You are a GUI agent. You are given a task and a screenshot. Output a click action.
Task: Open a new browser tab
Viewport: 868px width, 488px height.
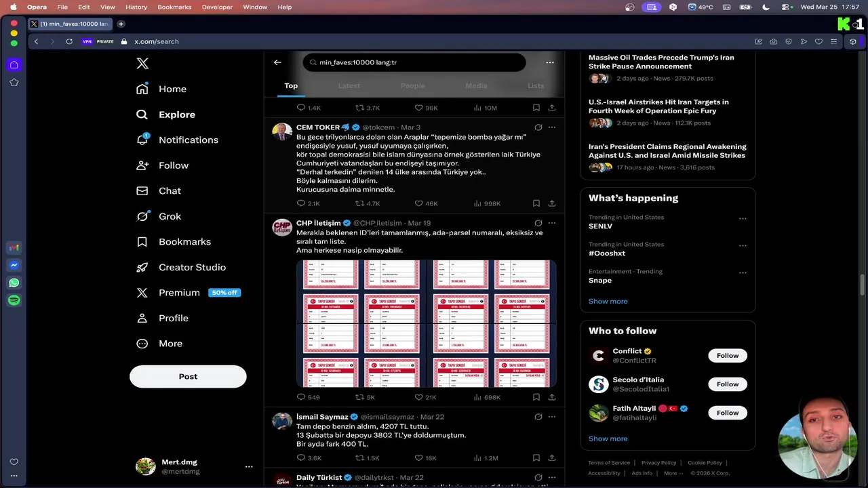[121, 24]
